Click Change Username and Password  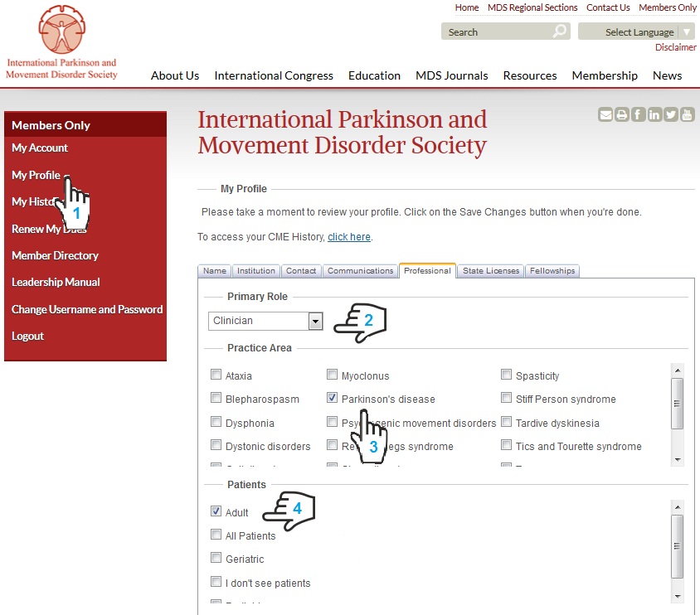pyautogui.click(x=87, y=309)
